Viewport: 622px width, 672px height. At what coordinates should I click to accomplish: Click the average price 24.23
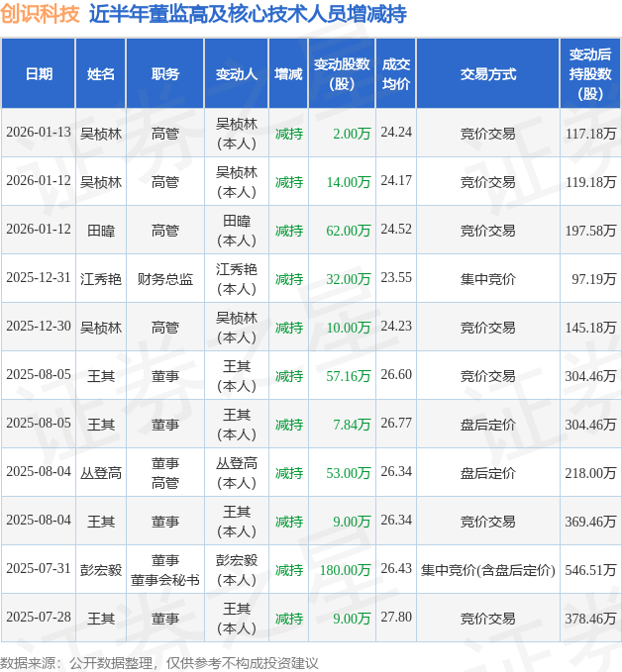396,326
